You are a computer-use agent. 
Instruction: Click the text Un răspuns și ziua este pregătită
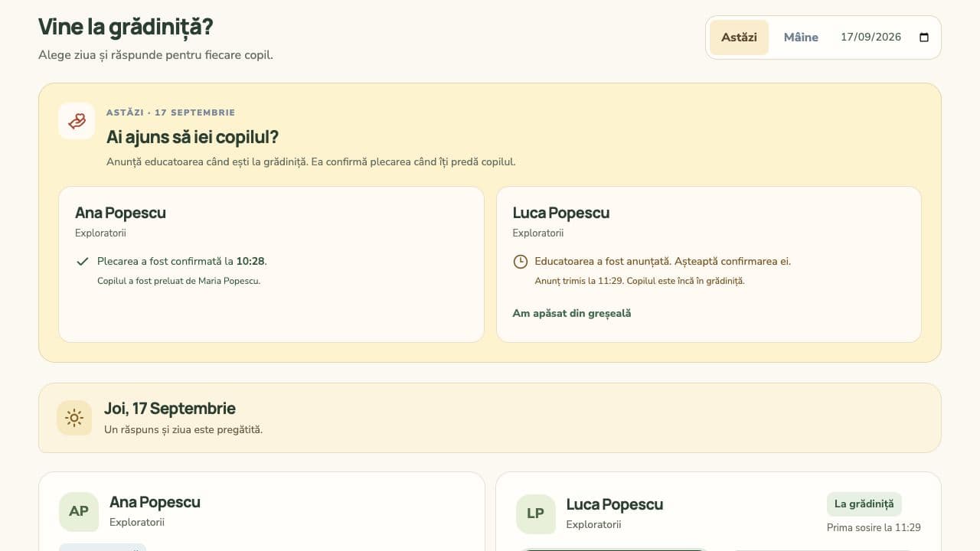[184, 429]
